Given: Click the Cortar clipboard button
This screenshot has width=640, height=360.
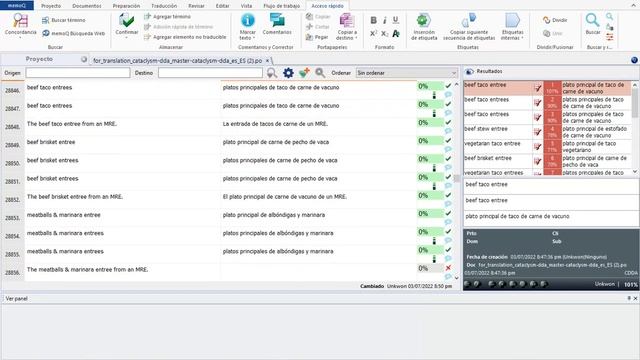Looking at the screenshot, I should pyautogui.click(x=318, y=27).
